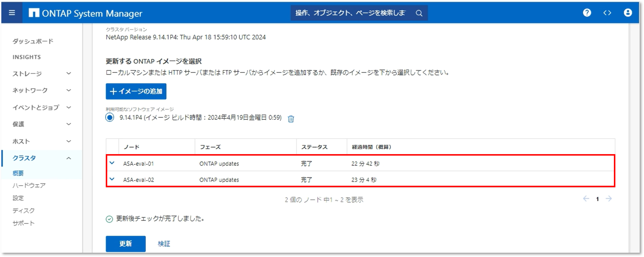This screenshot has width=644, height=257.
Task: Open 概要 under クラスタ
Action: tap(18, 173)
